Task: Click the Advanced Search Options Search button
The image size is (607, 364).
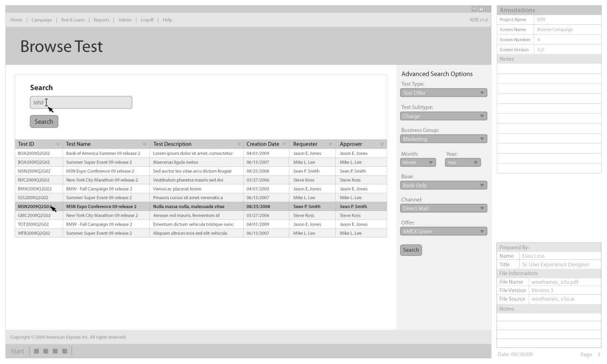Action: click(411, 250)
